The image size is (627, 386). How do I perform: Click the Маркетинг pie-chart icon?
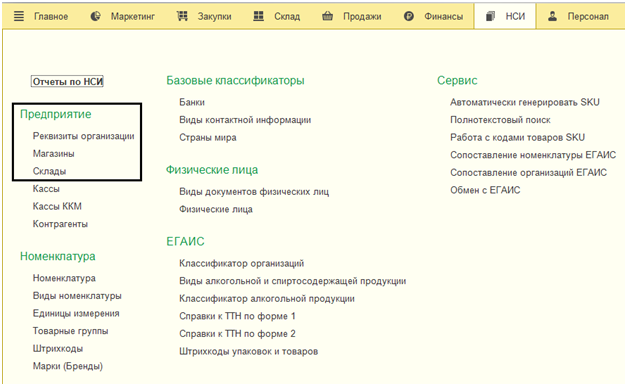(95, 16)
